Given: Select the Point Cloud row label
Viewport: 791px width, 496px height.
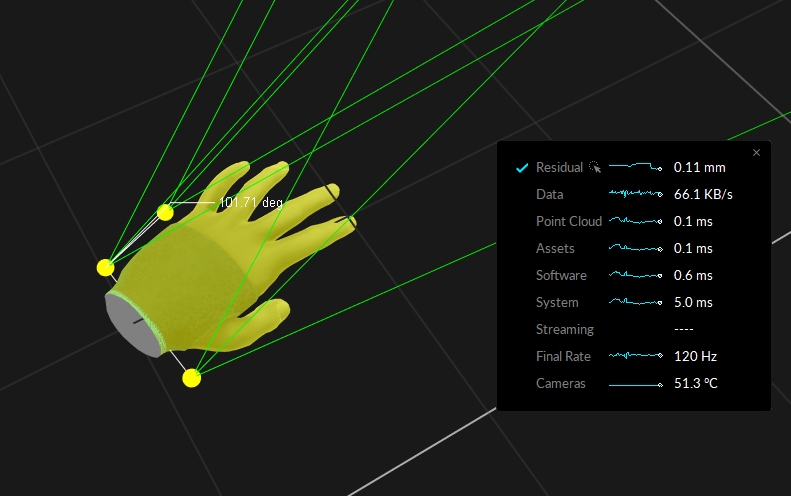Looking at the screenshot, I should click(568, 221).
